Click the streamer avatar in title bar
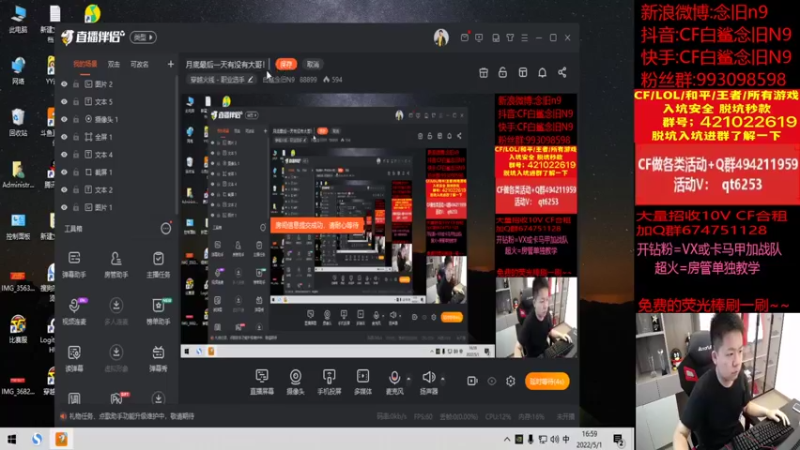Viewport: 800px width, 450px height. 441,38
